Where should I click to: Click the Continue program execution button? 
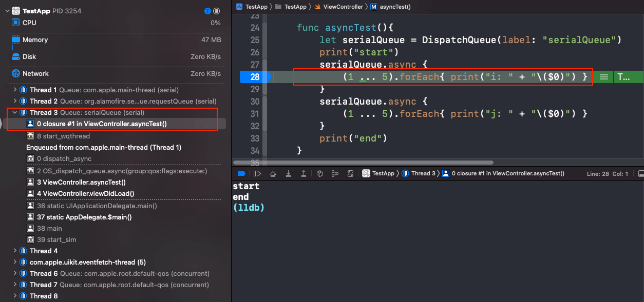click(x=257, y=174)
